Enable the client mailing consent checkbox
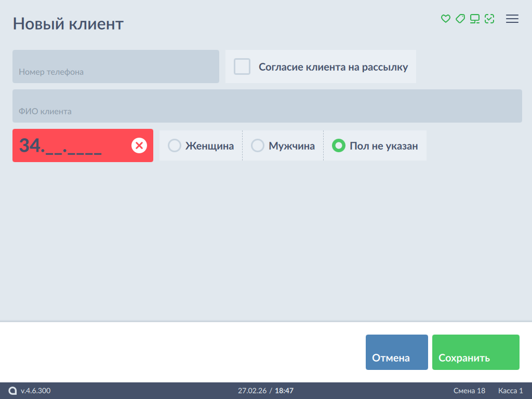This screenshot has width=532, height=399. pos(242,66)
